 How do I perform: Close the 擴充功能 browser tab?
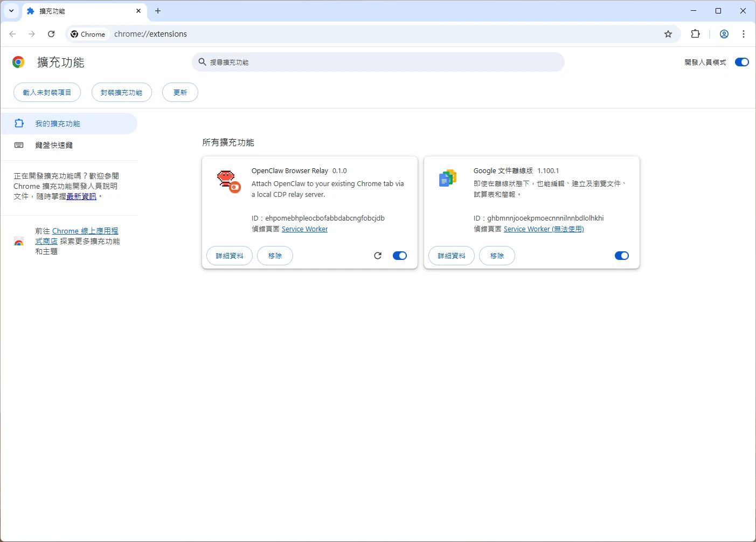pos(138,11)
